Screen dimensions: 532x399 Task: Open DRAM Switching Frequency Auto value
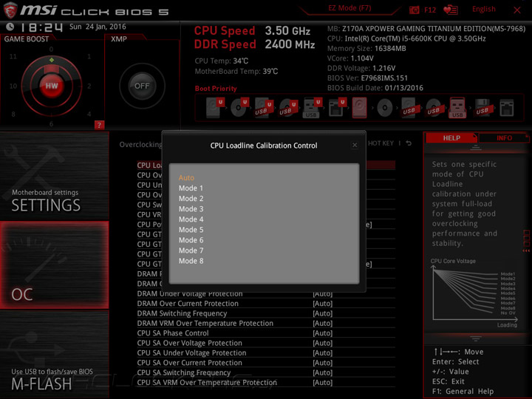coord(323,313)
